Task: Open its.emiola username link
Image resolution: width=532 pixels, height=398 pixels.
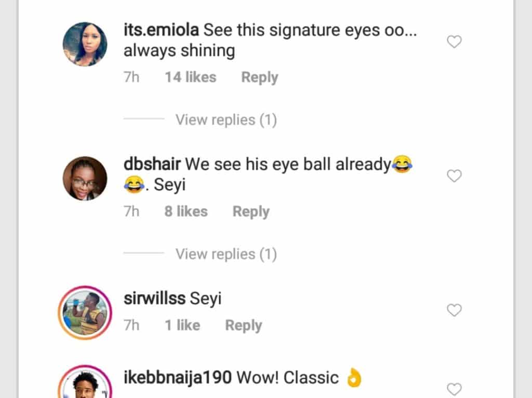Action: click(161, 30)
